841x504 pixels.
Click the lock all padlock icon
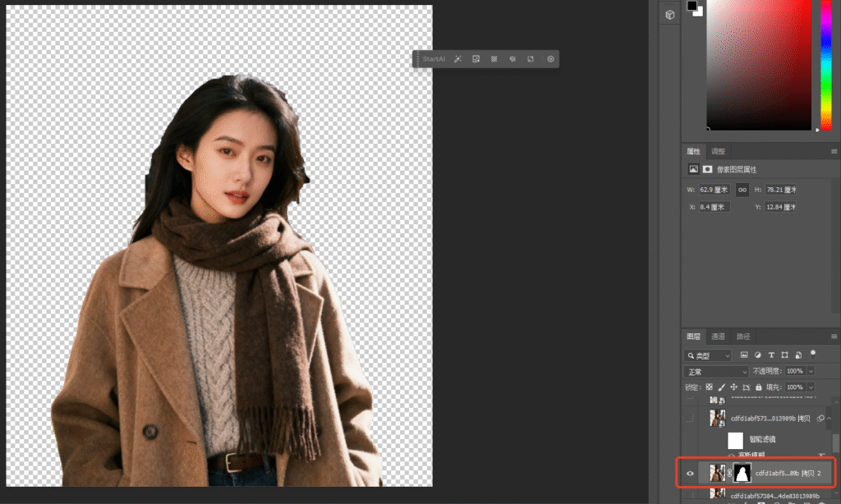[x=759, y=387]
